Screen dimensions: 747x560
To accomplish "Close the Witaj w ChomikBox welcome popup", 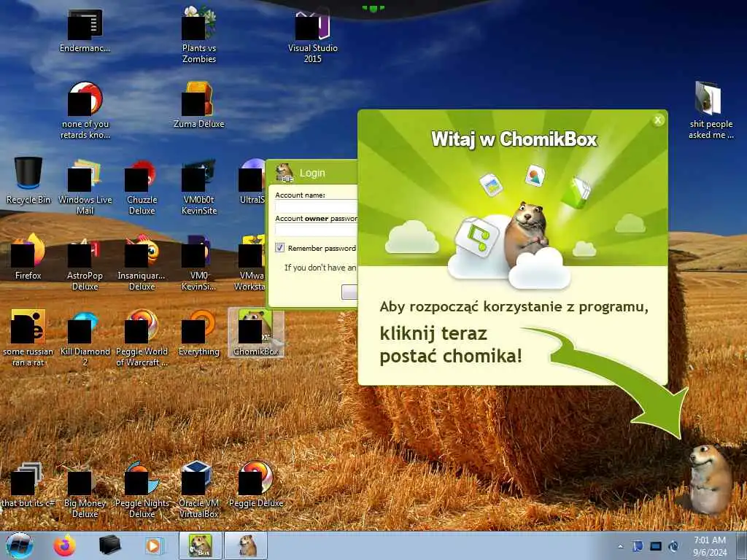I will click(x=658, y=120).
